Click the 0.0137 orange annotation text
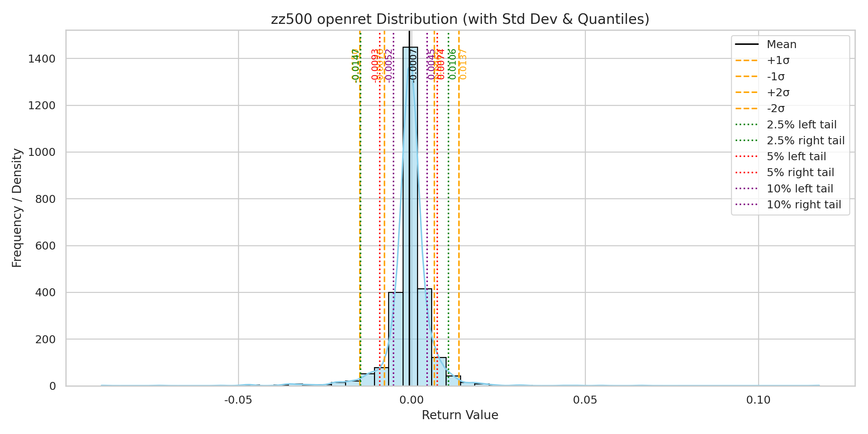Image resolution: width=868 pixels, height=434 pixels. (463, 64)
